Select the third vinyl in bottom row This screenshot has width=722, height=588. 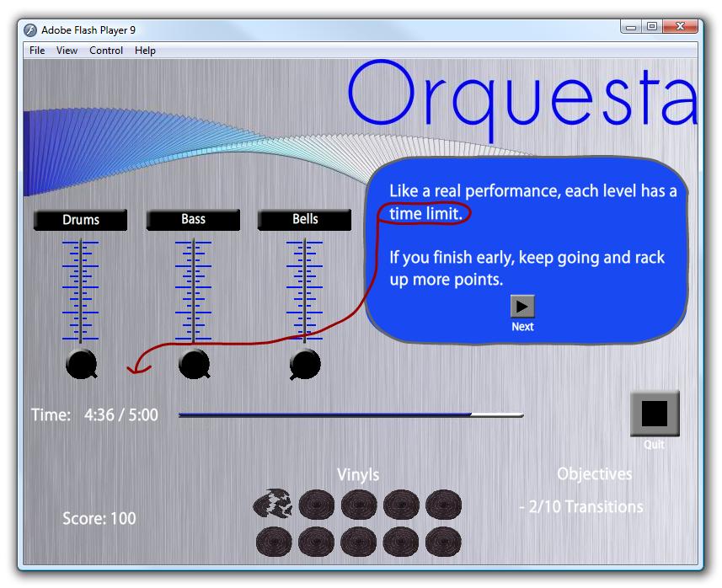[359, 542]
